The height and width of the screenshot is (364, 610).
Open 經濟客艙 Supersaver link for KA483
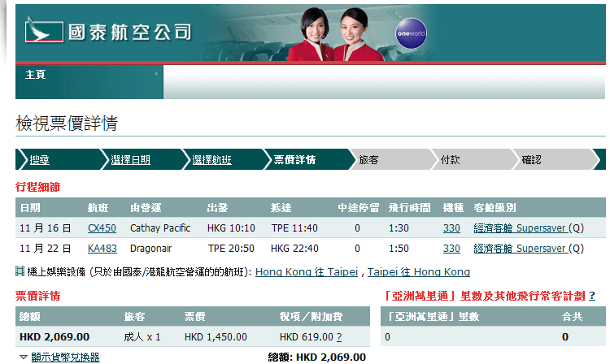coord(520,248)
